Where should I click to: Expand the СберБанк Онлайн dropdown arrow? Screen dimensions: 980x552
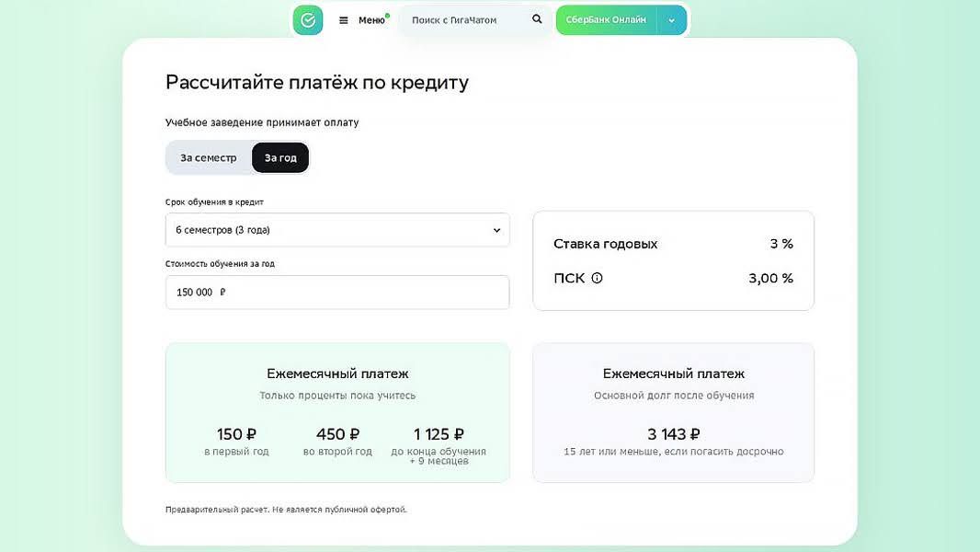click(671, 20)
